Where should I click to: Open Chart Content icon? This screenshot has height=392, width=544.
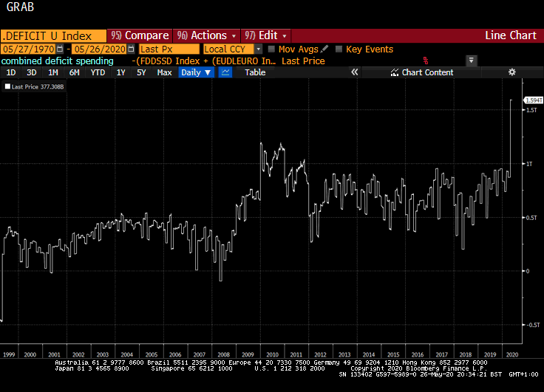(395, 72)
